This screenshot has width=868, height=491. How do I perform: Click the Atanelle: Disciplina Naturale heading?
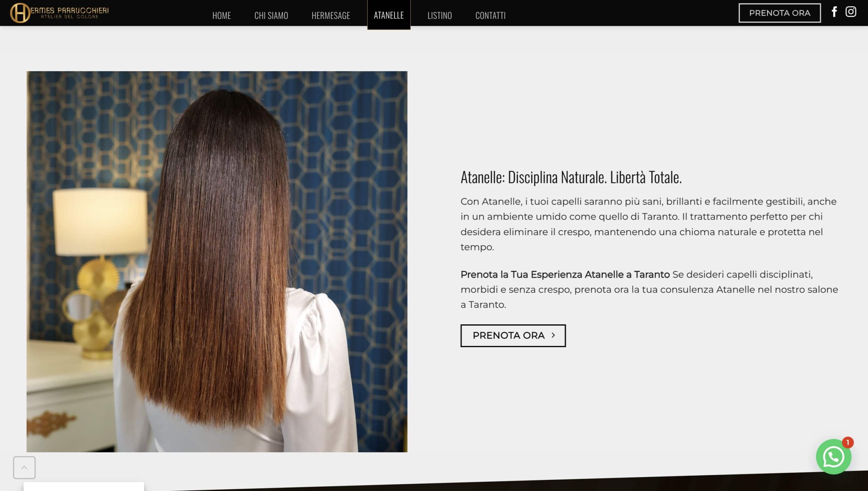(x=571, y=177)
